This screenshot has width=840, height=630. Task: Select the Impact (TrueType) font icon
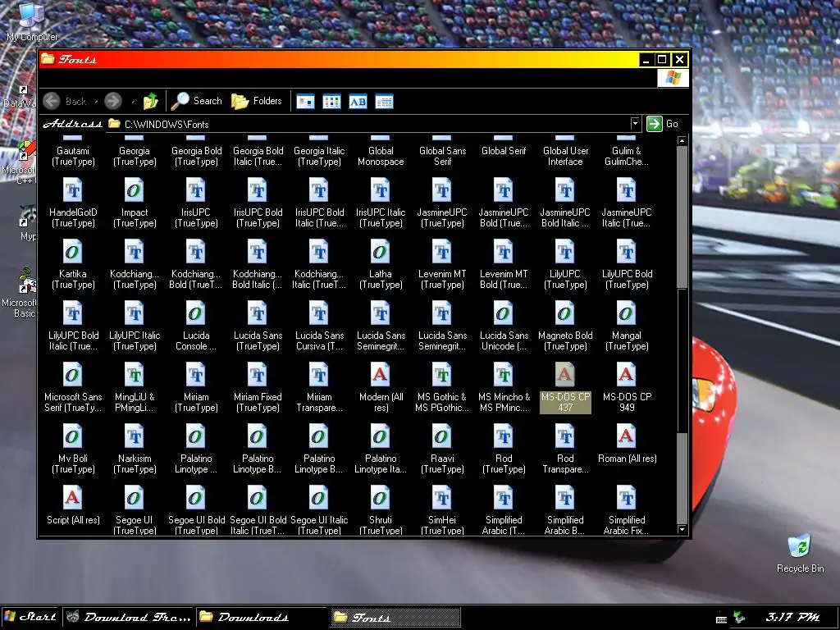click(134, 190)
